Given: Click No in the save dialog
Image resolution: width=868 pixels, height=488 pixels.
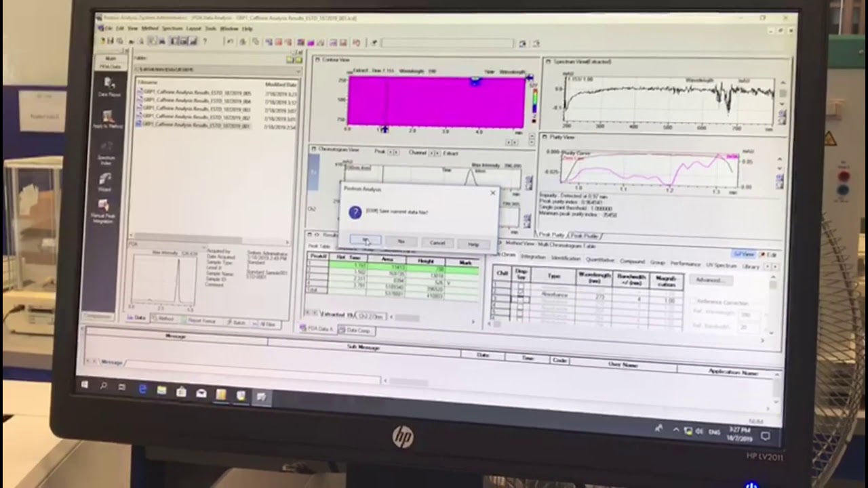Looking at the screenshot, I should pos(401,241).
